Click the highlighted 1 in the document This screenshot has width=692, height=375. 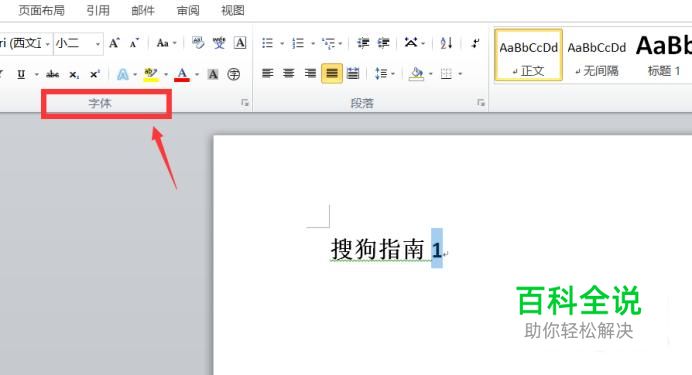pos(437,250)
